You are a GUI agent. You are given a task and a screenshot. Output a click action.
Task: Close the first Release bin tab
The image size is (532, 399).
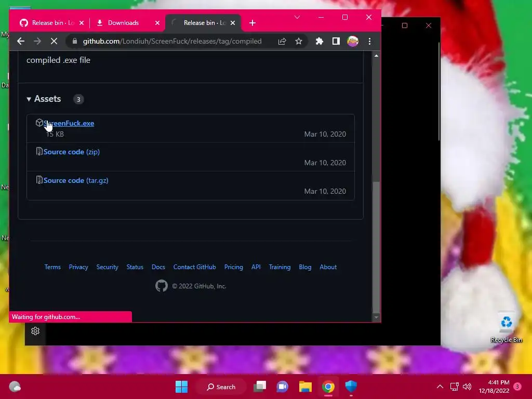(x=82, y=23)
